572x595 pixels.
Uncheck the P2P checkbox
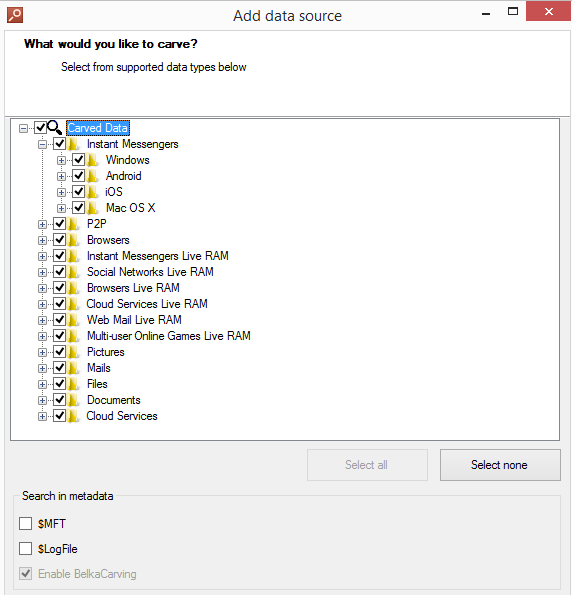click(60, 224)
